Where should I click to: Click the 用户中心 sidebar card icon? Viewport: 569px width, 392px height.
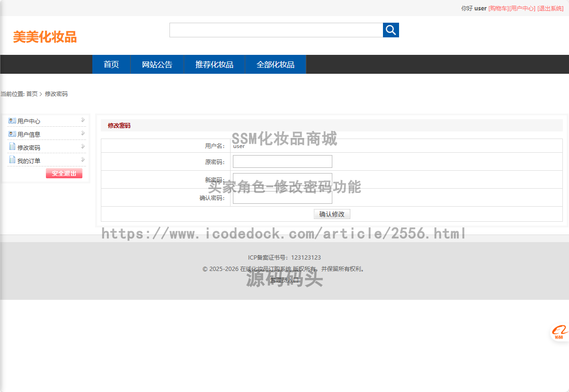[12, 121]
